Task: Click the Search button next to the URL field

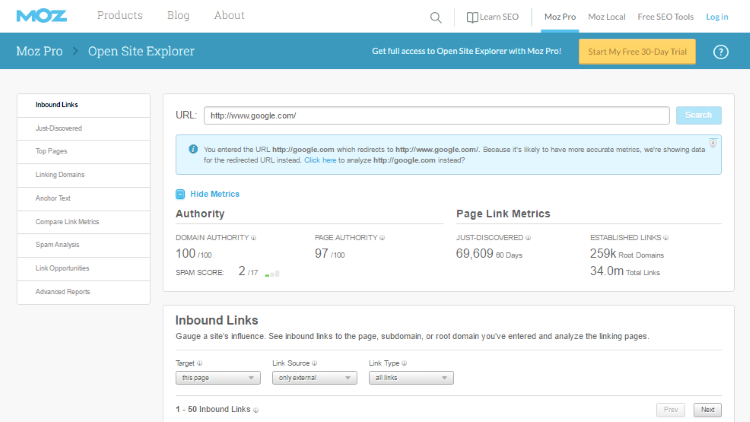Action: click(698, 115)
